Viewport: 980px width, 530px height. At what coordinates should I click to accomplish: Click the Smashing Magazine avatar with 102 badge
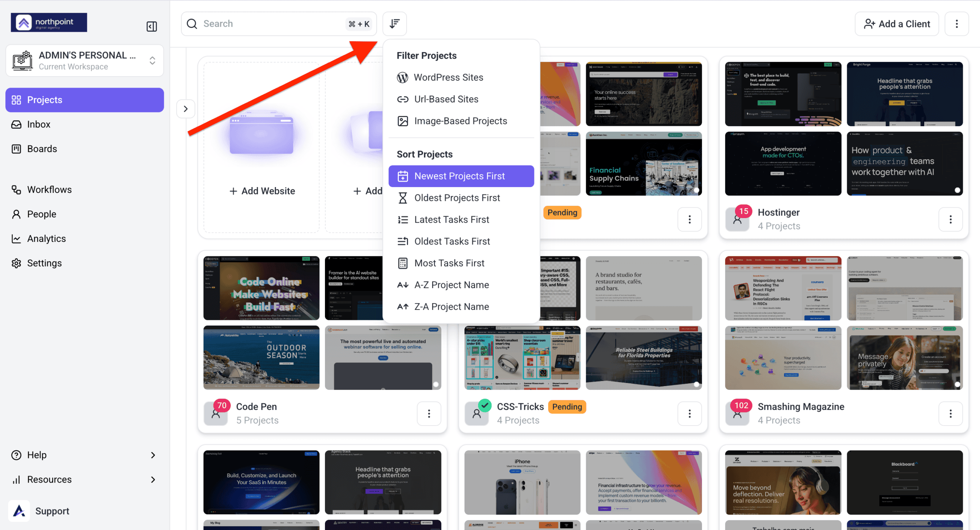tap(738, 413)
